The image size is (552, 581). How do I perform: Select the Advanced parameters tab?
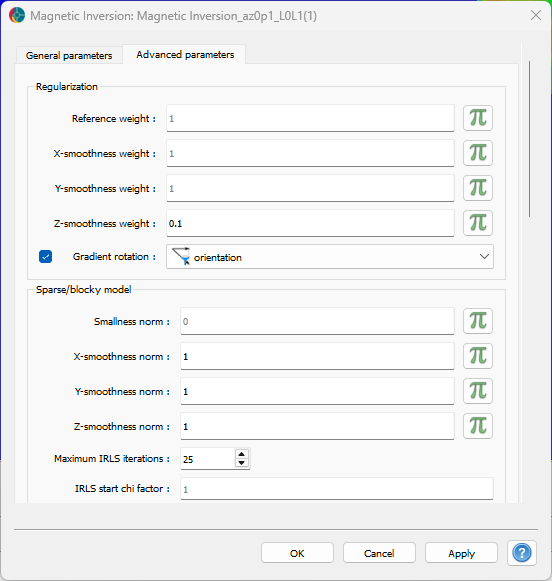pos(185,54)
